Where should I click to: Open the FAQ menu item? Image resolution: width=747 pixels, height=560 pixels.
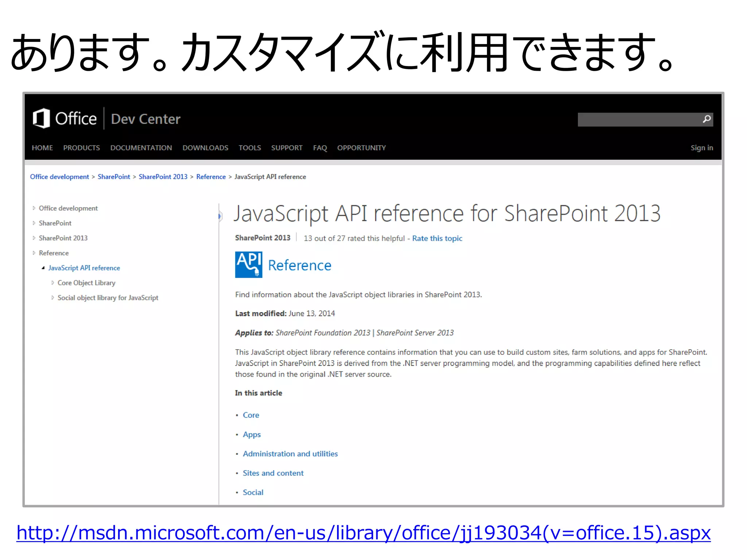click(320, 148)
